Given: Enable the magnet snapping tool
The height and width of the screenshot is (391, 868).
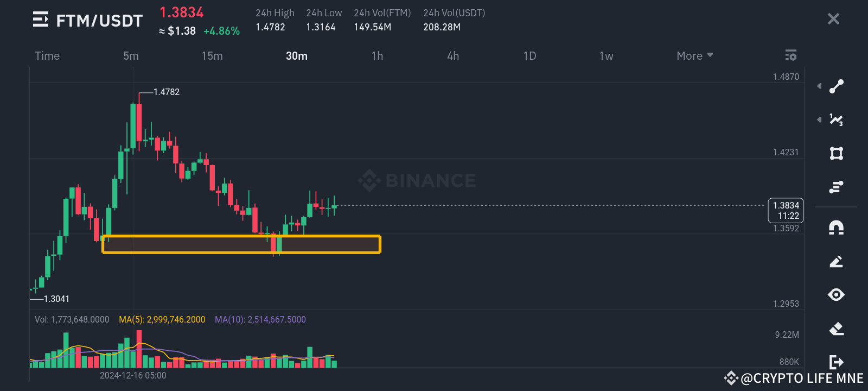Looking at the screenshot, I should (836, 228).
